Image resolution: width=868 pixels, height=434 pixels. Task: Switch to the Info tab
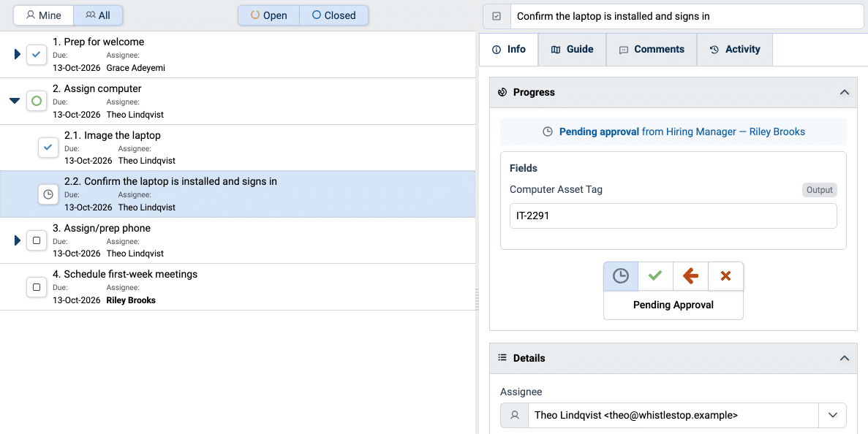coord(509,49)
